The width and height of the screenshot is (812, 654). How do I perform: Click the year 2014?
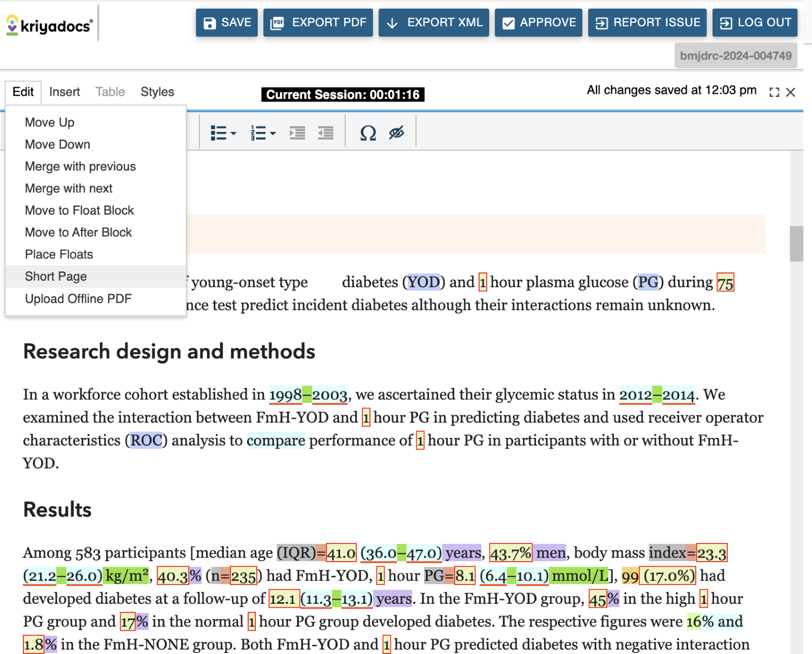pos(678,395)
